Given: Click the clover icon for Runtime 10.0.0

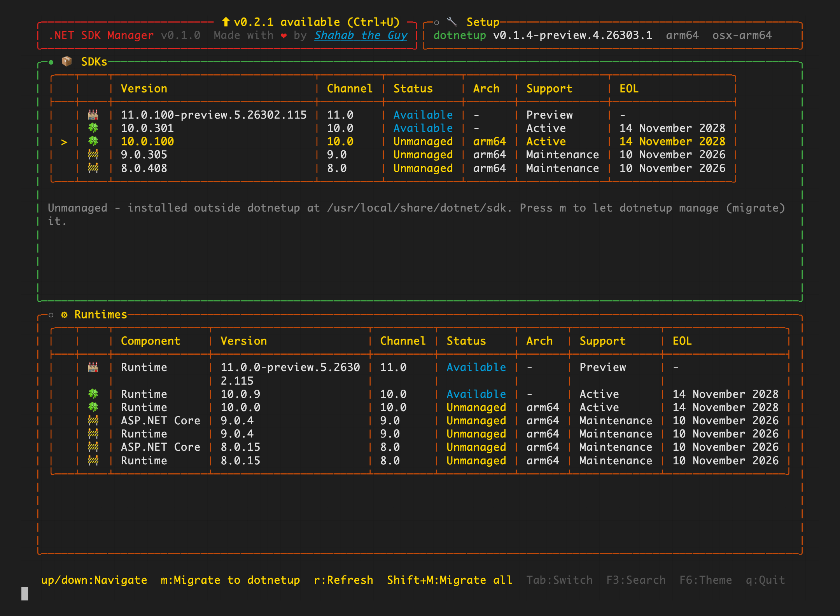Looking at the screenshot, I should [93, 407].
